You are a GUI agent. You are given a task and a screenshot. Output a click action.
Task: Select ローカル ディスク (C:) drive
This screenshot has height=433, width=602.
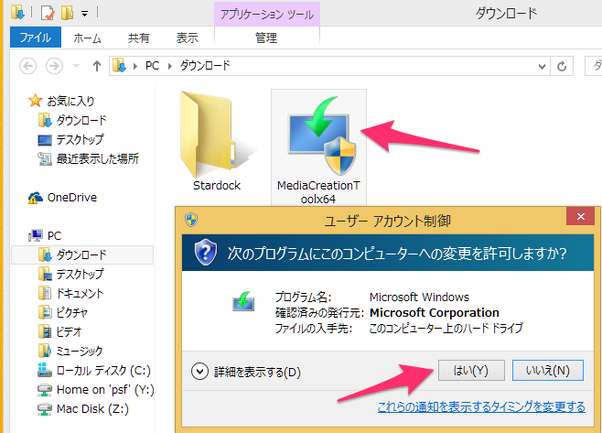pyautogui.click(x=94, y=370)
